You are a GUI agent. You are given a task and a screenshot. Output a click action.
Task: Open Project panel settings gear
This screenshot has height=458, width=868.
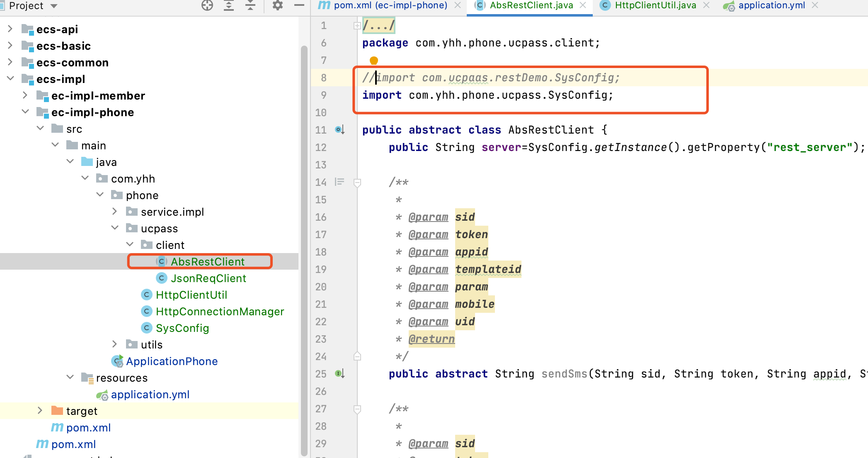coord(277,5)
